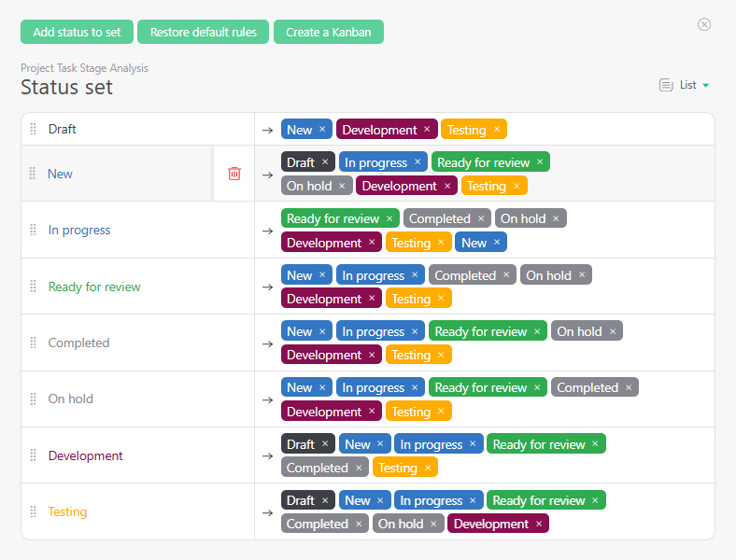
Task: Click the red trash icon in New row
Action: (234, 174)
